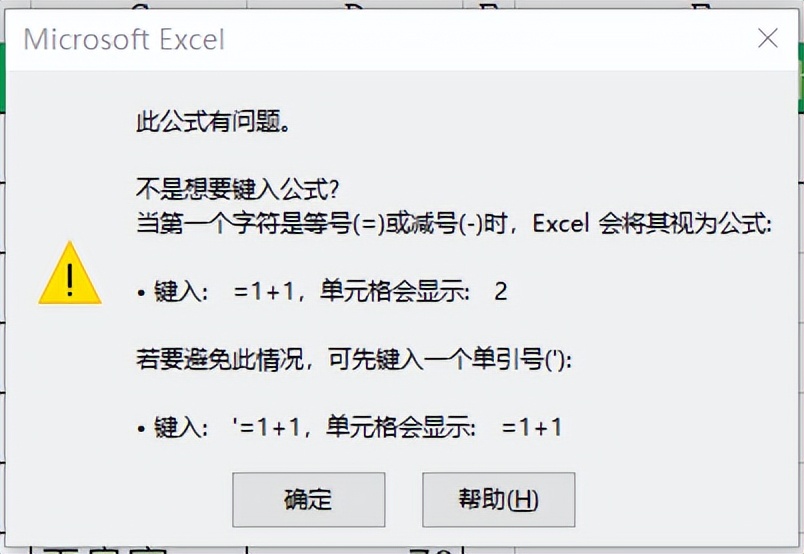The height and width of the screenshot is (554, 804).
Task: Click the first 单元格会显示 label
Action: pyautogui.click(x=395, y=292)
